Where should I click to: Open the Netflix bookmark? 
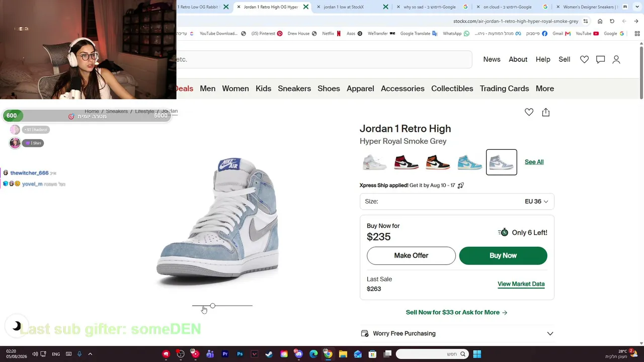[x=332, y=34]
